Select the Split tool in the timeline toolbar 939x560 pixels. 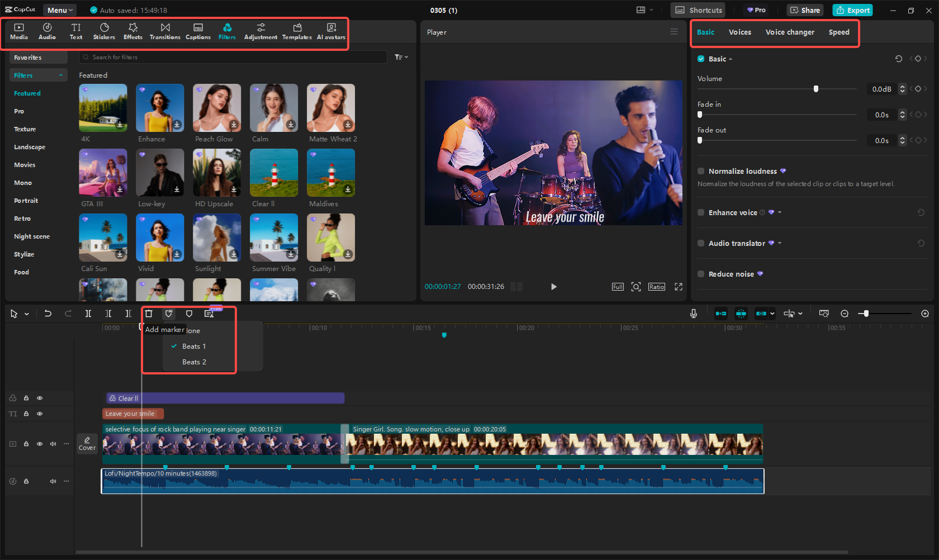pyautogui.click(x=88, y=314)
